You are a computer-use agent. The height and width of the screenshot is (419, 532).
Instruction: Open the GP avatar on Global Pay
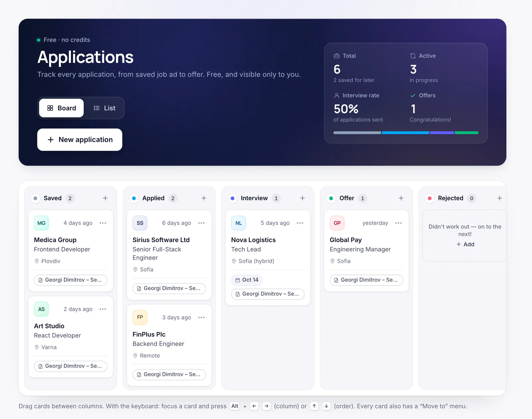(x=337, y=223)
